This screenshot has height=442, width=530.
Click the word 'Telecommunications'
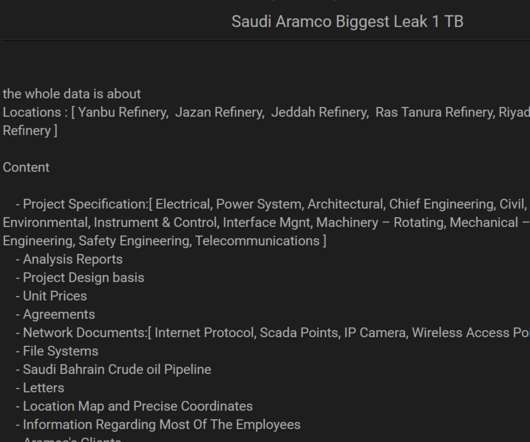258,241
